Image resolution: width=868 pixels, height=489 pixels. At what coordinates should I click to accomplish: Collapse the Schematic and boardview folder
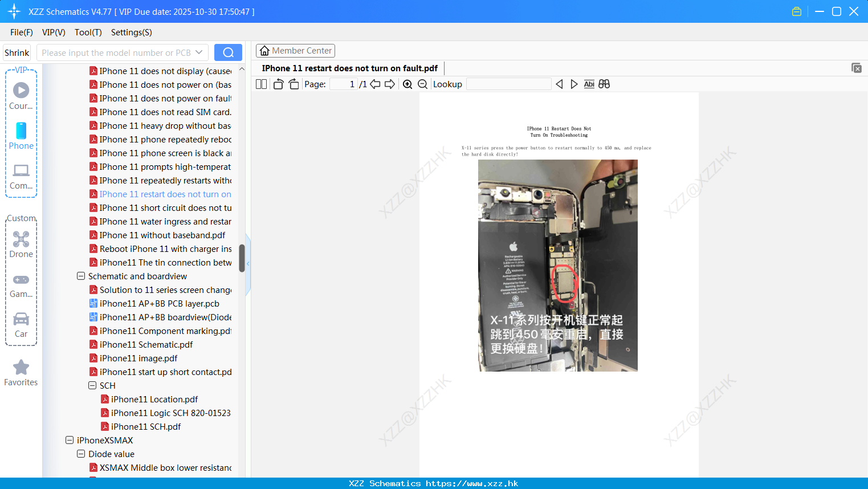[x=81, y=276]
